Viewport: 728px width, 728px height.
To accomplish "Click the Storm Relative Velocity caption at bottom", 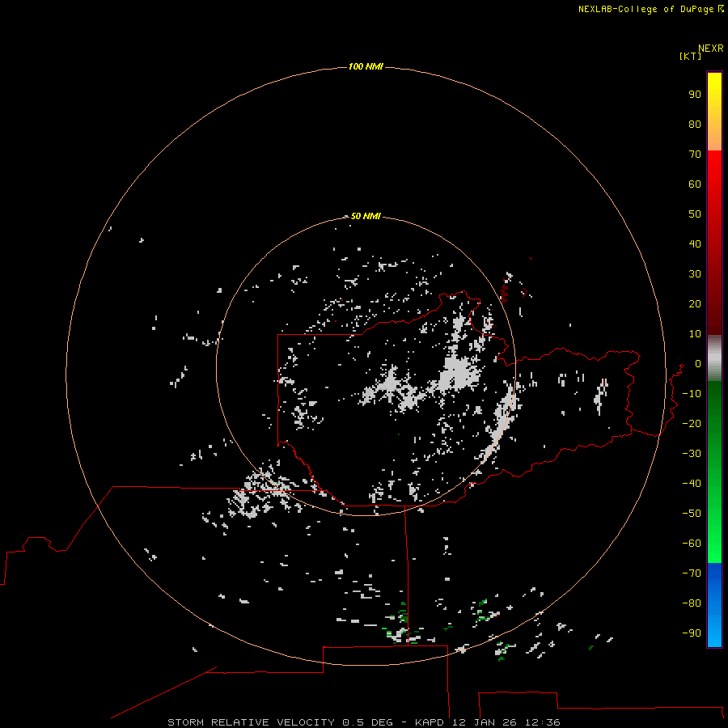I will (363, 722).
